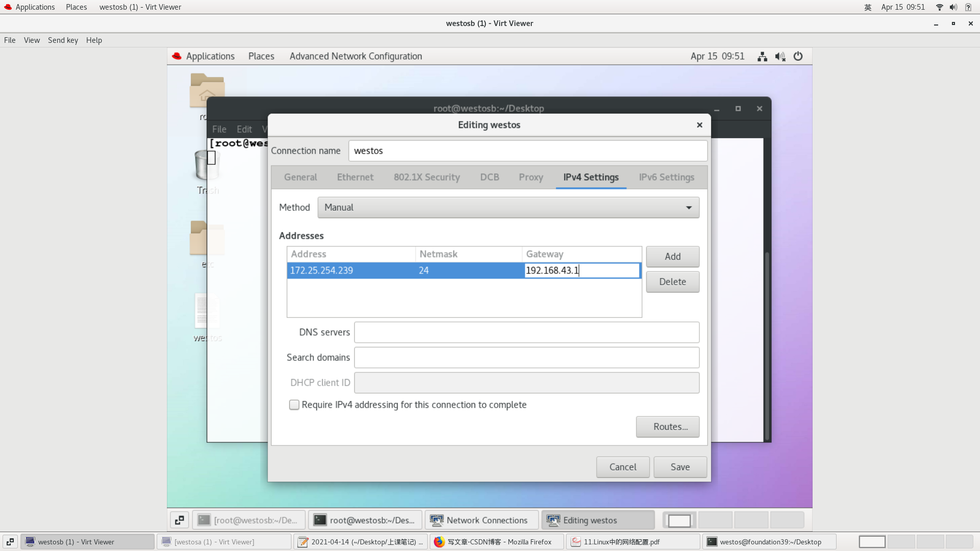Click the host input method indicator
This screenshot has height=551, width=980.
coord(868,7)
